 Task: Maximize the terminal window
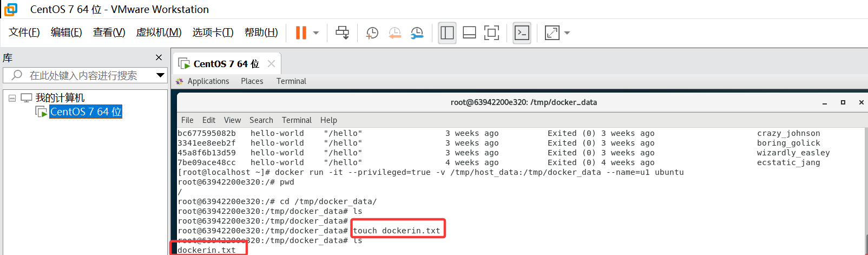pos(843,102)
